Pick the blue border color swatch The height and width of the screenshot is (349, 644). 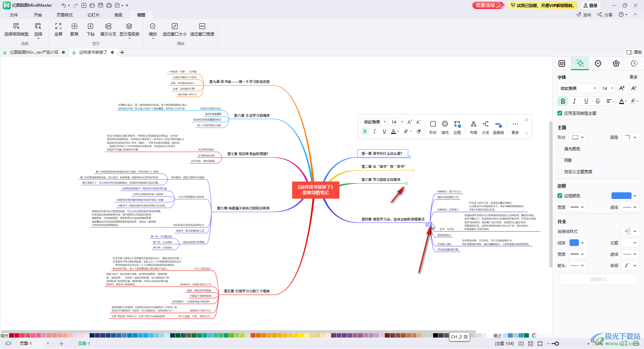tap(621, 196)
